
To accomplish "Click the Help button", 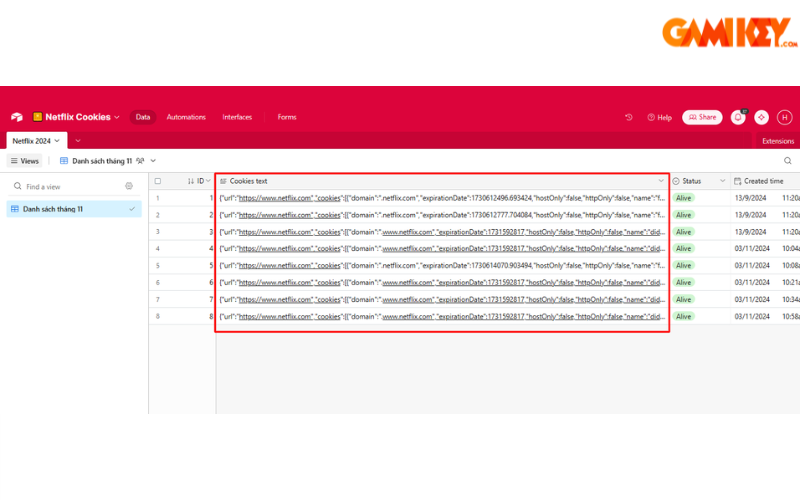I will click(660, 117).
